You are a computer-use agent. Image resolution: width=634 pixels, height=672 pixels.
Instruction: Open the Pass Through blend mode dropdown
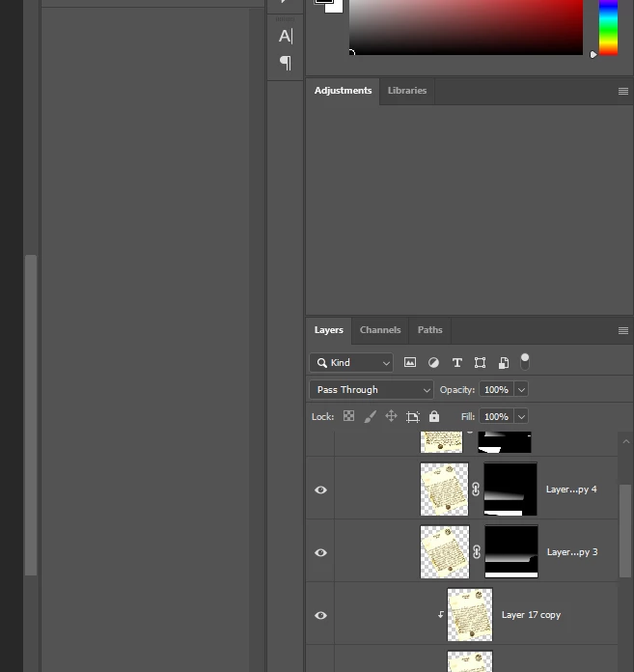tap(372, 389)
